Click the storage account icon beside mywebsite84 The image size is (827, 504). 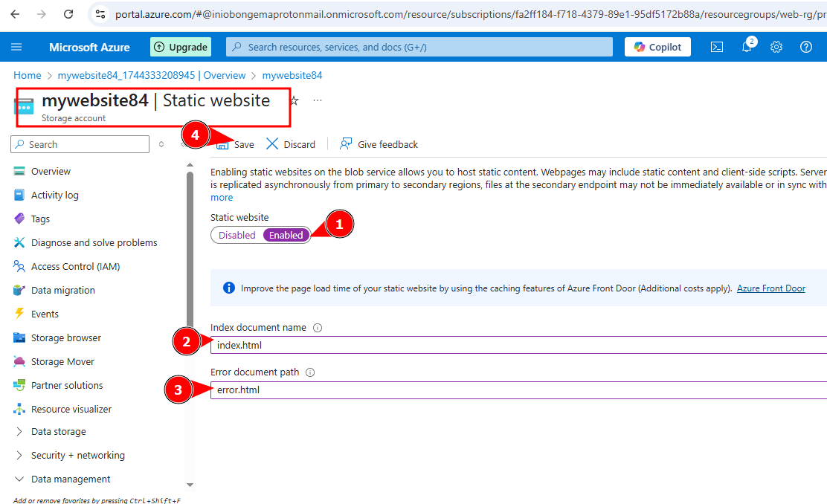[x=24, y=106]
